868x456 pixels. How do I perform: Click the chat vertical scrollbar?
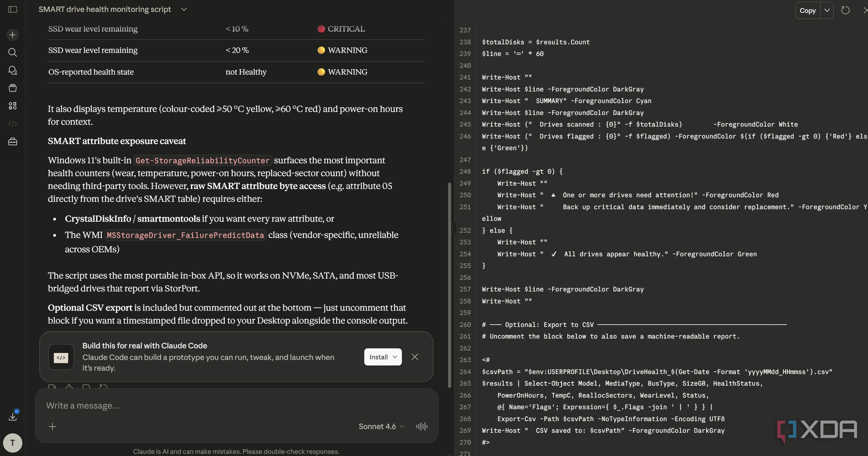(449, 285)
